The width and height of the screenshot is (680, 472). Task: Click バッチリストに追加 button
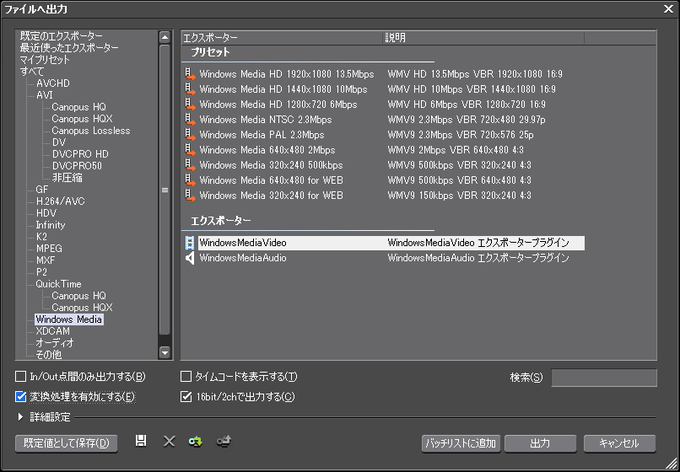[x=461, y=443]
